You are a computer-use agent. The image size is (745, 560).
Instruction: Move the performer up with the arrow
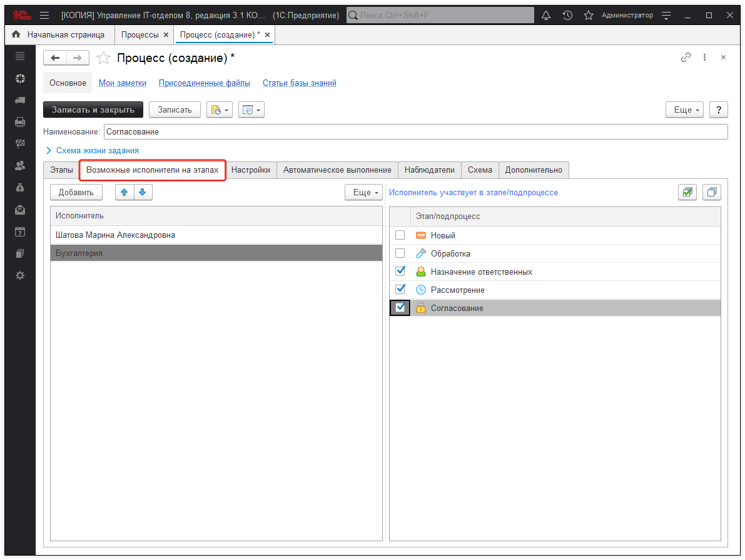point(124,193)
